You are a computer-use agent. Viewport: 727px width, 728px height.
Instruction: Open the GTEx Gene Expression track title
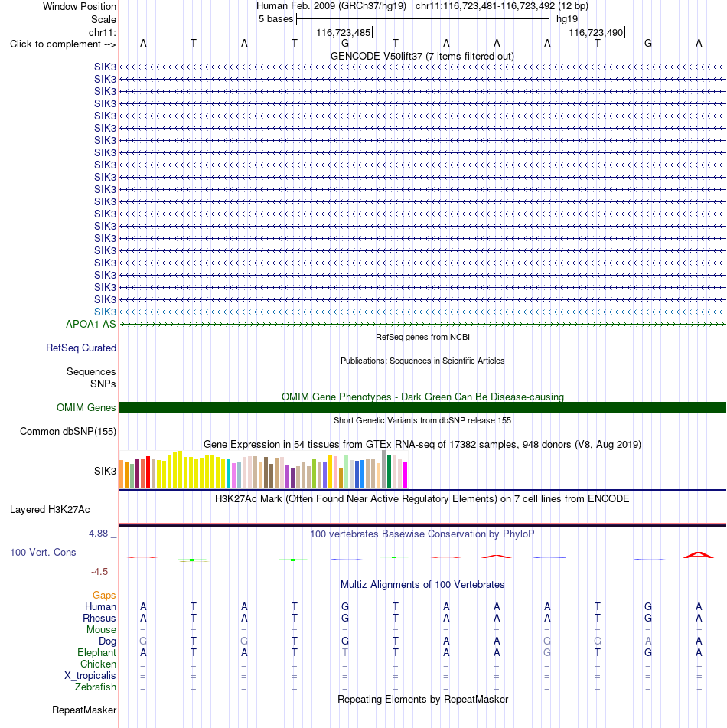click(422, 444)
